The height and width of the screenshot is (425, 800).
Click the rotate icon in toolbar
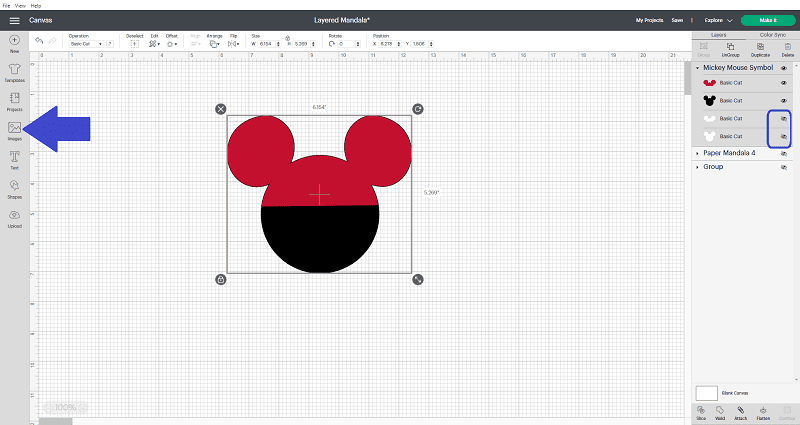pyautogui.click(x=332, y=44)
